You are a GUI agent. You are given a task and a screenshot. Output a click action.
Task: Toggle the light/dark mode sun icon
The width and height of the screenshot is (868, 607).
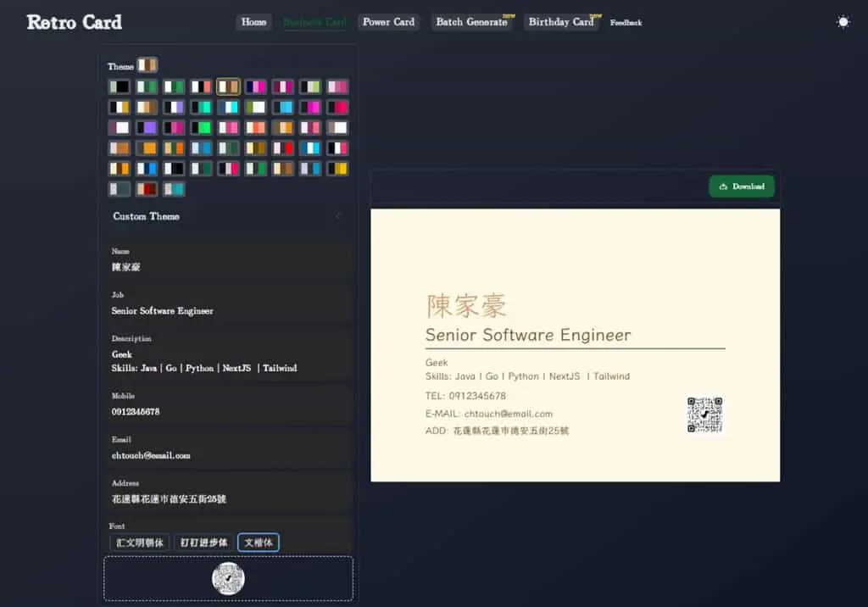coord(843,22)
